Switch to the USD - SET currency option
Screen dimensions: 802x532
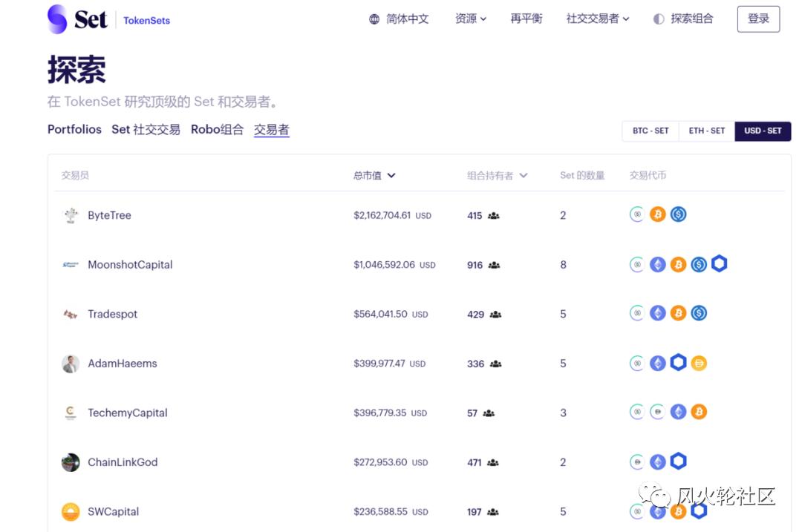(x=763, y=131)
